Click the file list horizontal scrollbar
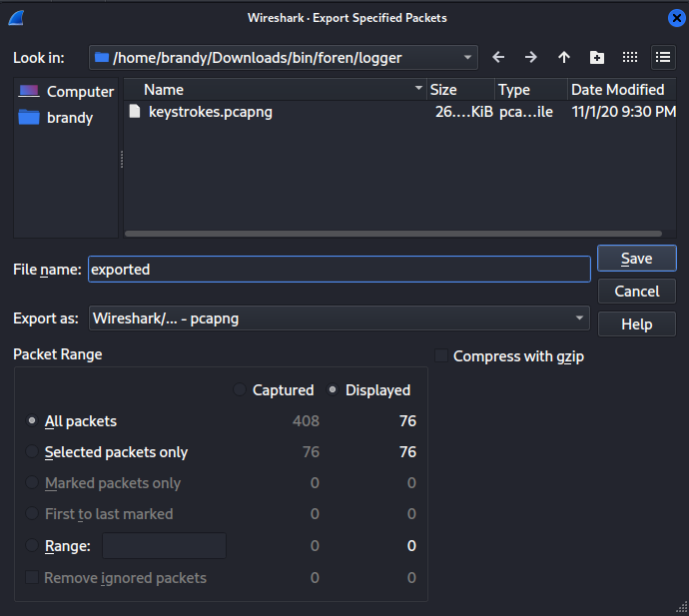This screenshot has height=616, width=689. point(393,234)
